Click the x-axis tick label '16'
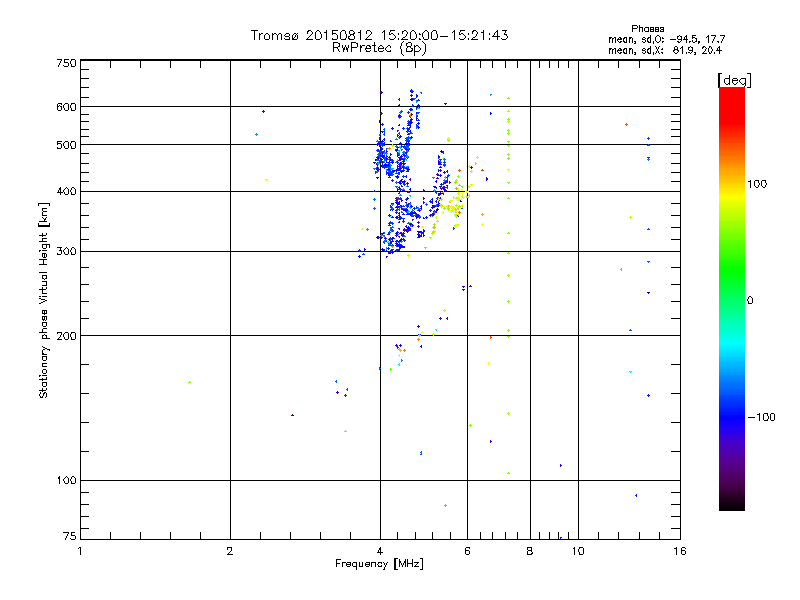The height and width of the screenshot is (600, 800). (680, 551)
